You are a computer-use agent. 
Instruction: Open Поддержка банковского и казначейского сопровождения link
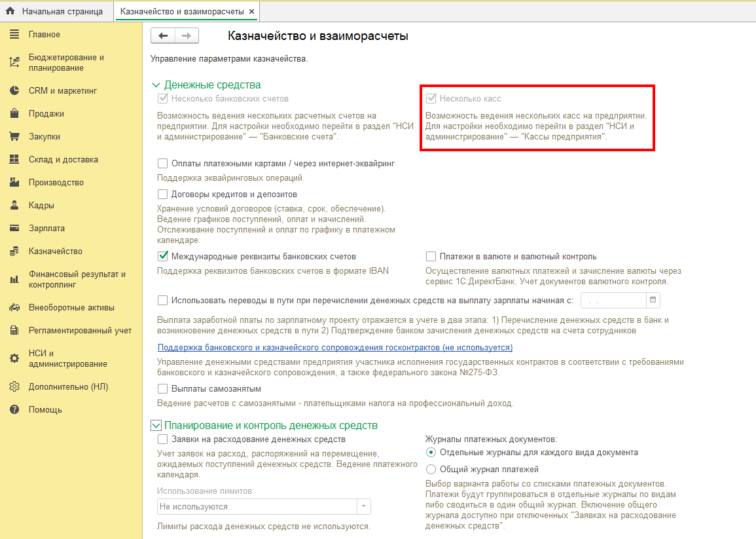point(335,347)
